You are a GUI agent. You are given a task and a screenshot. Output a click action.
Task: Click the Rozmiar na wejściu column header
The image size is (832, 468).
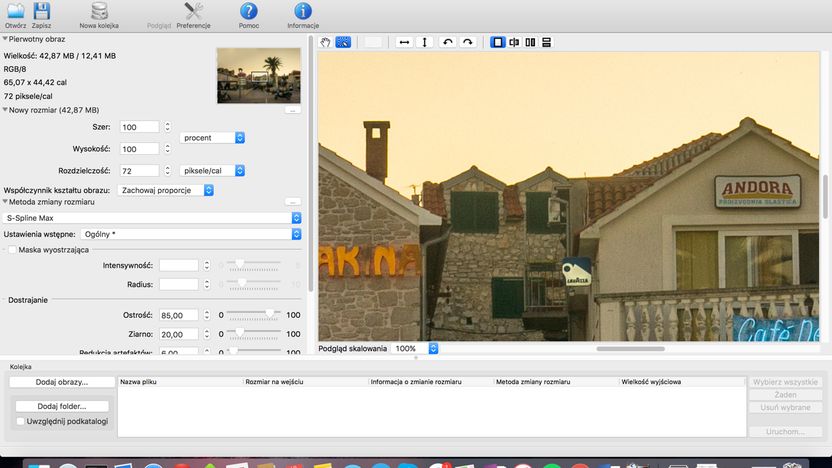(x=305, y=382)
